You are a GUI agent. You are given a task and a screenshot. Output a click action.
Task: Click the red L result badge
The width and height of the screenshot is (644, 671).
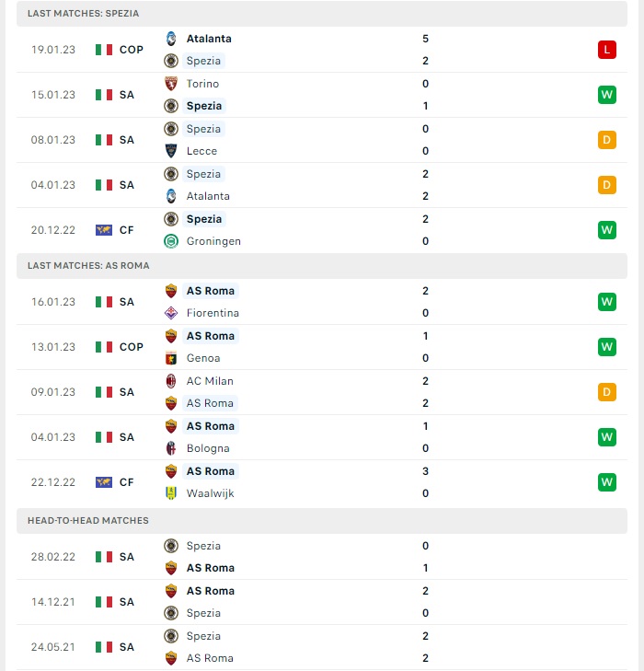click(607, 50)
